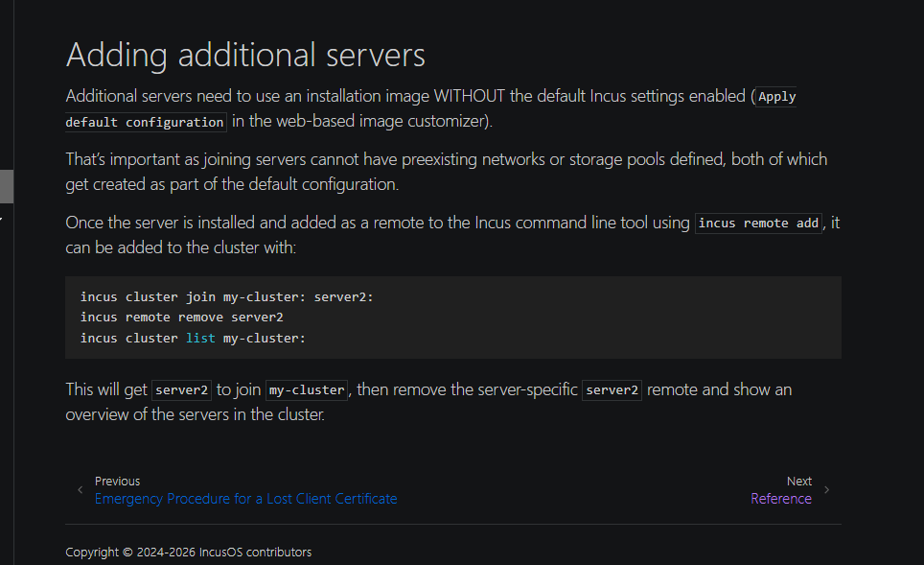Click the "Previous" label above the Emergency Procedure link
924x565 pixels.
[x=117, y=482]
